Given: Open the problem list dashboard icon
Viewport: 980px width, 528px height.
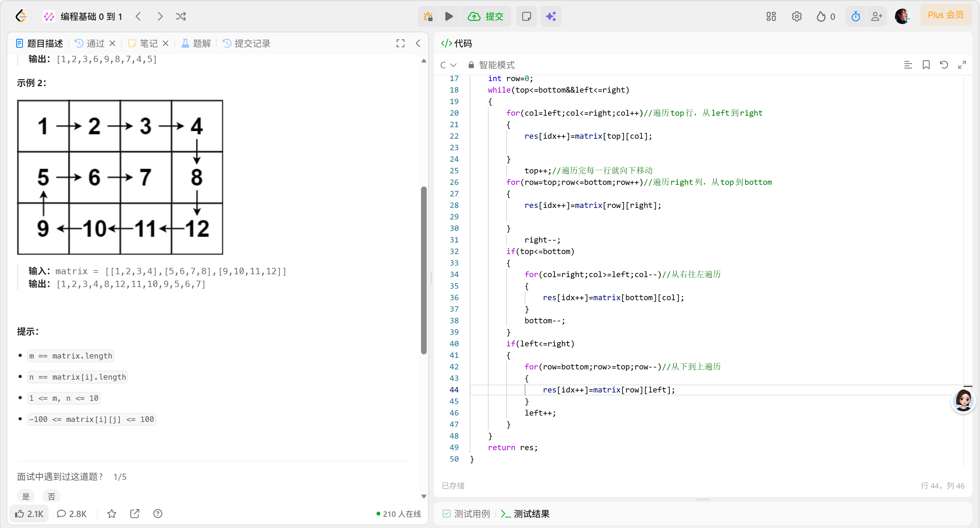Looking at the screenshot, I should coord(771,16).
